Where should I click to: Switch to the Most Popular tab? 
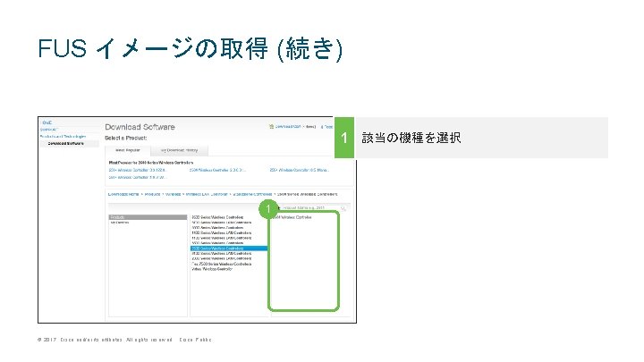click(128, 151)
